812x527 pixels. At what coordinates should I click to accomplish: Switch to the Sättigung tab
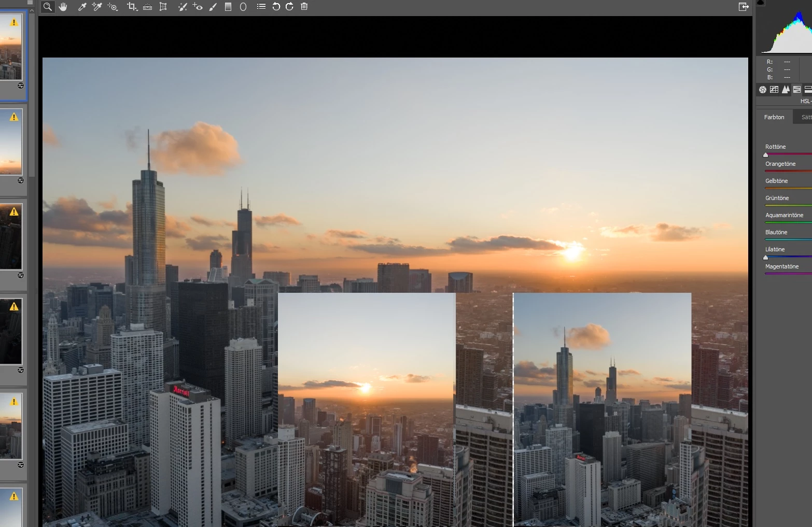(804, 117)
